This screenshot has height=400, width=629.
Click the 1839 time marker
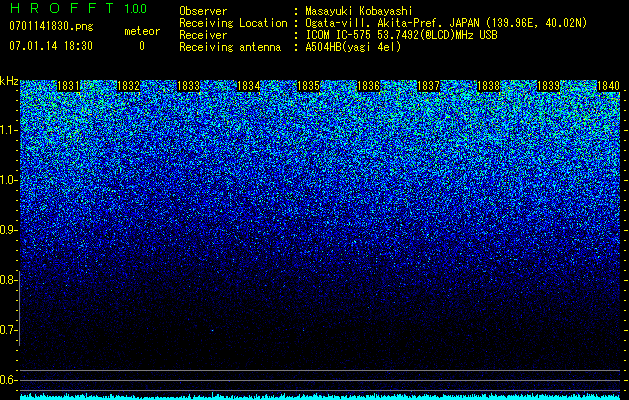pyautogui.click(x=548, y=86)
